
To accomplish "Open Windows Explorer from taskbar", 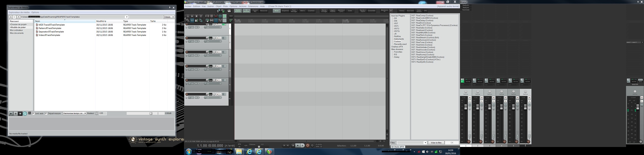I will pyautogui.click(x=239, y=152).
